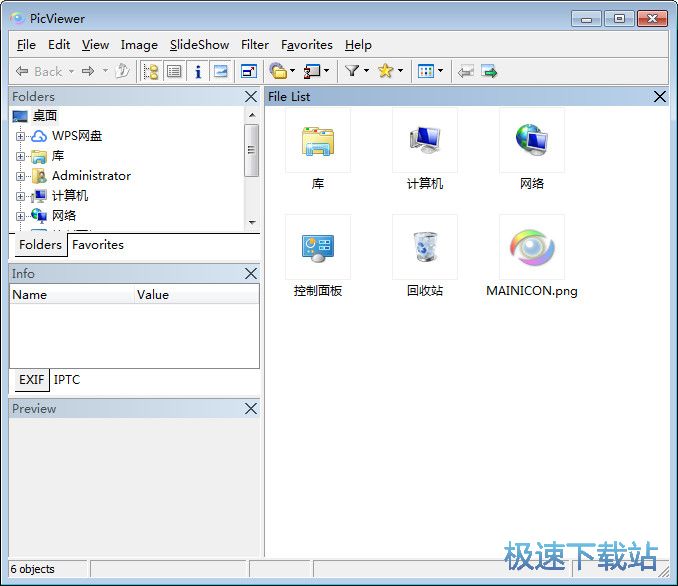Close the File List panel
Screen dimensions: 678x586
pyautogui.click(x=659, y=97)
